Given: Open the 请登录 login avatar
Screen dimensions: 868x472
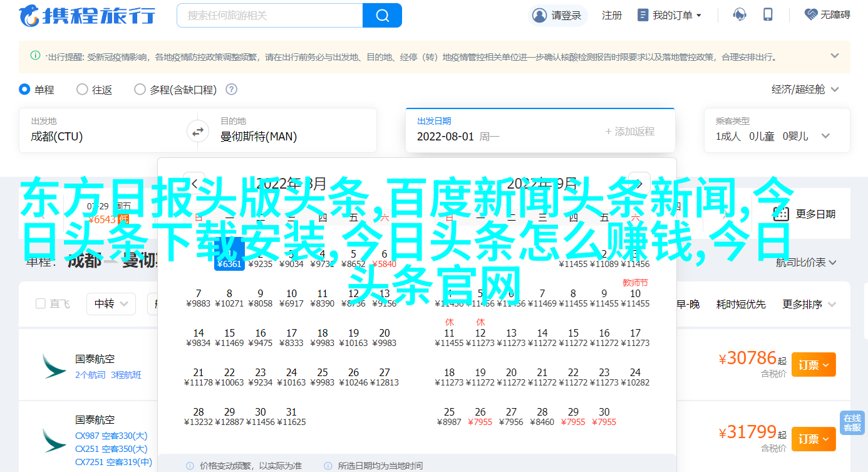Looking at the screenshot, I should coord(539,15).
